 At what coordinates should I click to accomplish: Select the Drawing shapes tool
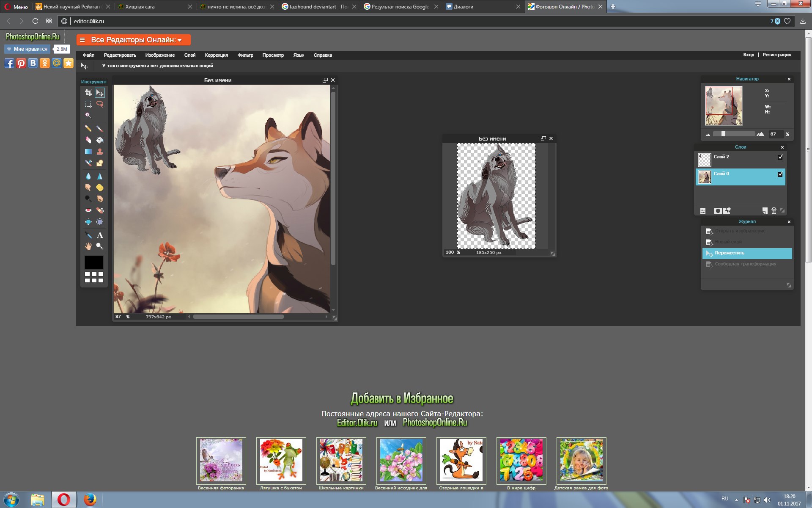pos(100,163)
